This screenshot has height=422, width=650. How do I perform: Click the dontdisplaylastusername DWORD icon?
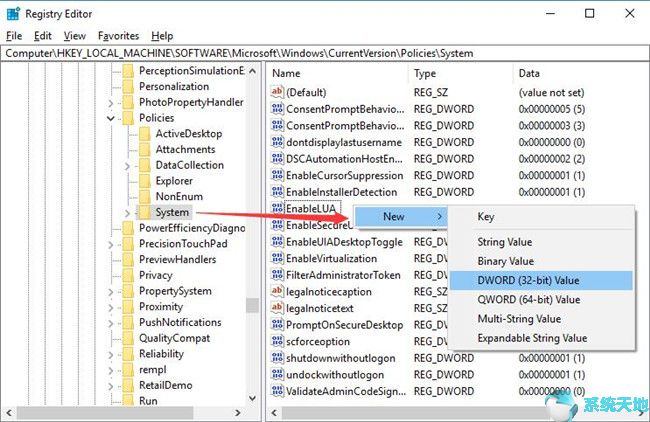tap(277, 142)
